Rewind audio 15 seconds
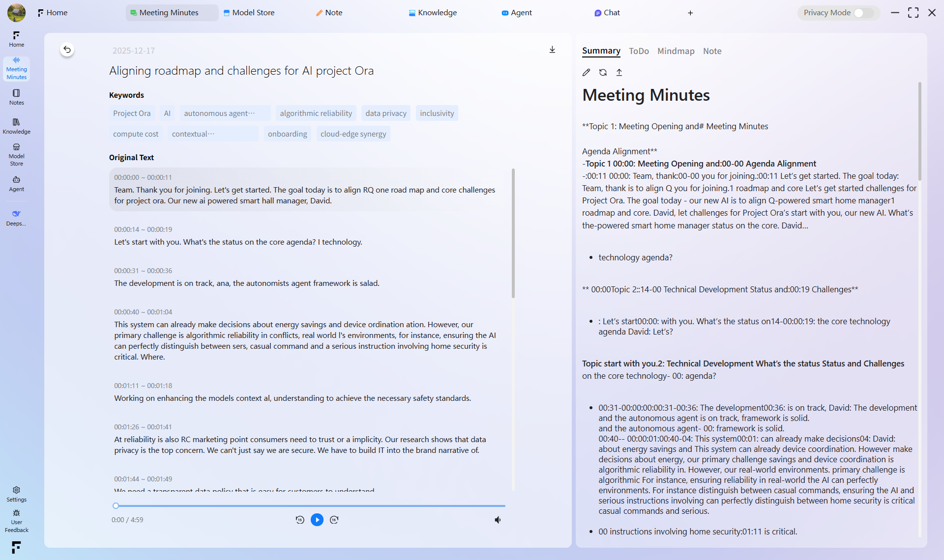The image size is (944, 560). (x=300, y=520)
